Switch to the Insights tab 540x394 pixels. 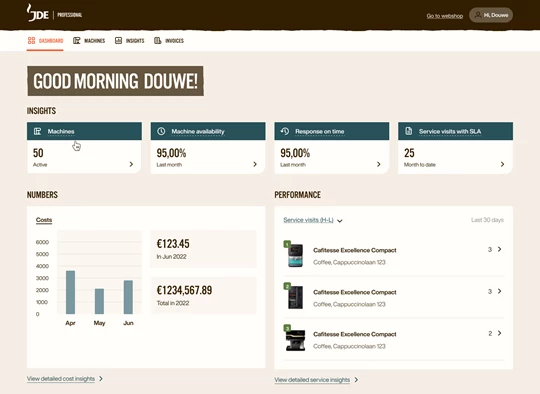(129, 41)
